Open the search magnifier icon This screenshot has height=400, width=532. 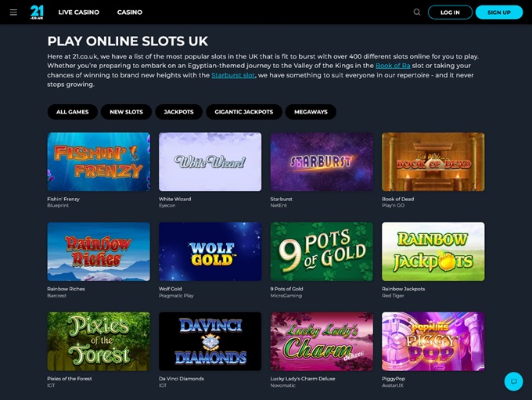(x=417, y=13)
